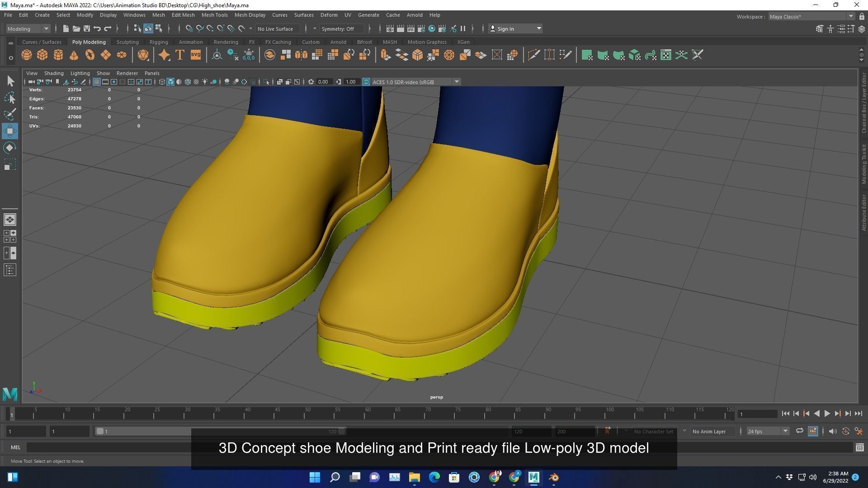Screen dimensions: 868x488
Task: Open the UV Editor shelf icon
Action: coord(666,55)
